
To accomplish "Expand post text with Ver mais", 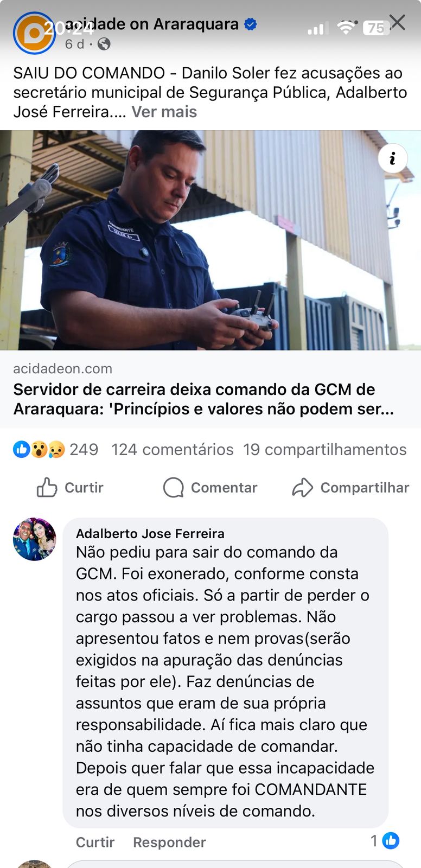I will (x=164, y=112).
